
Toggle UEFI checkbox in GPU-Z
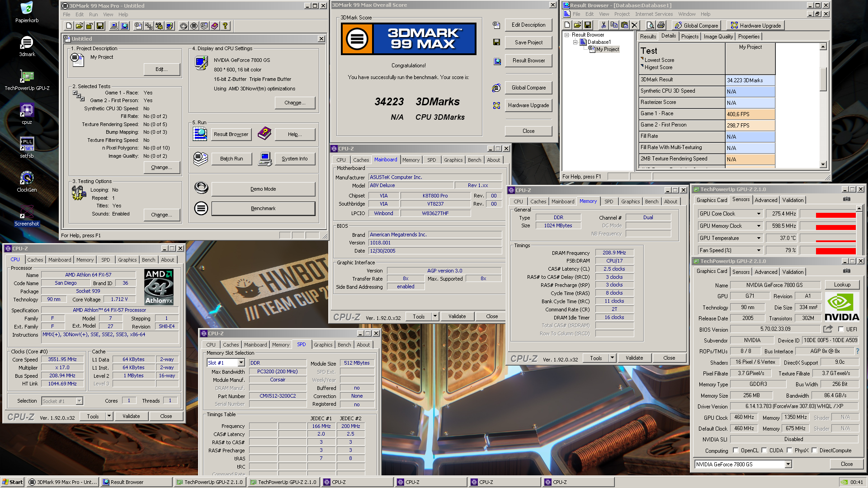click(x=841, y=329)
